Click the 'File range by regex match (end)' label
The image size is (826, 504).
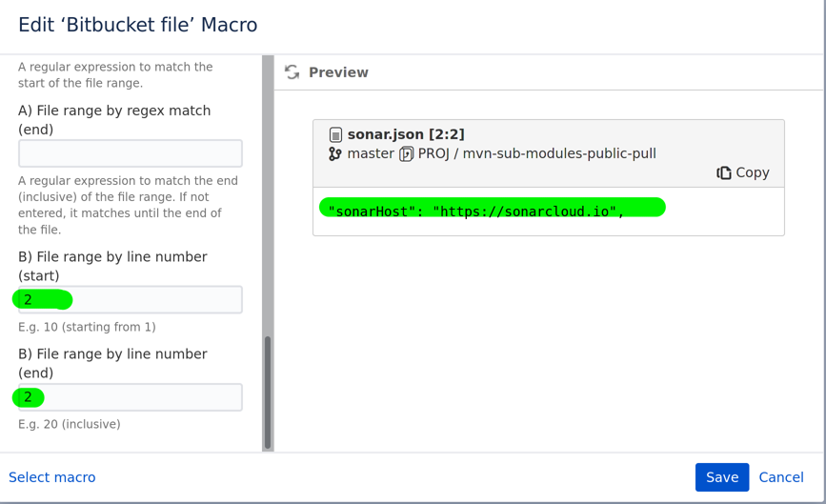tap(114, 120)
